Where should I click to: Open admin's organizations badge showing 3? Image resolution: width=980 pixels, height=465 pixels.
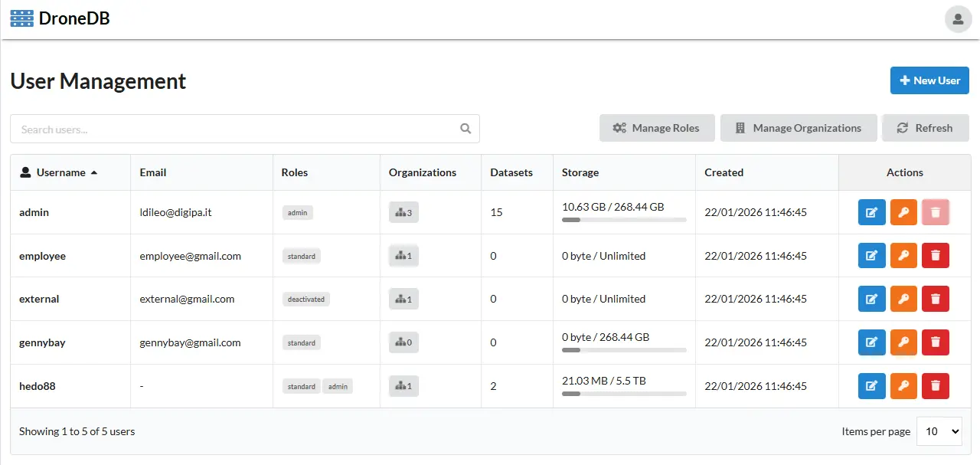click(403, 212)
